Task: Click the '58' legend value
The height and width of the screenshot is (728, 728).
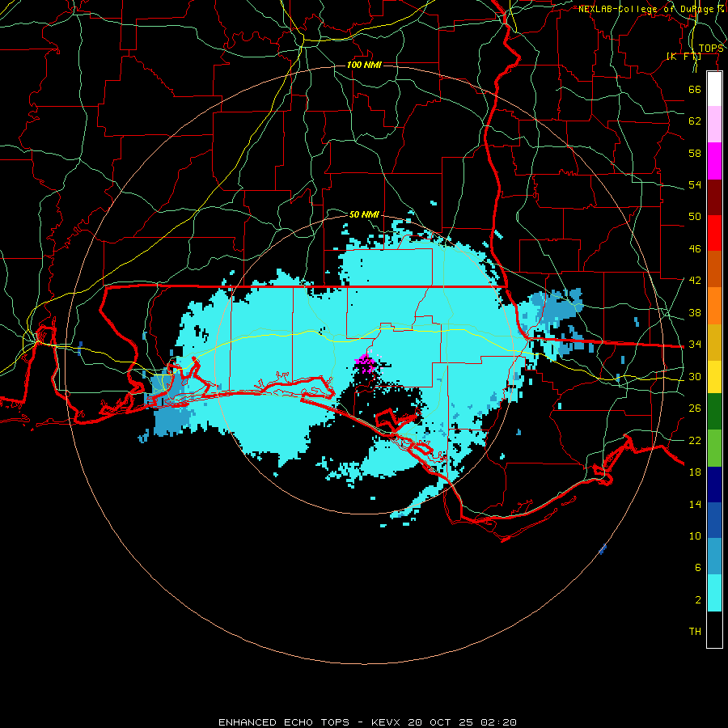Action: click(695, 153)
